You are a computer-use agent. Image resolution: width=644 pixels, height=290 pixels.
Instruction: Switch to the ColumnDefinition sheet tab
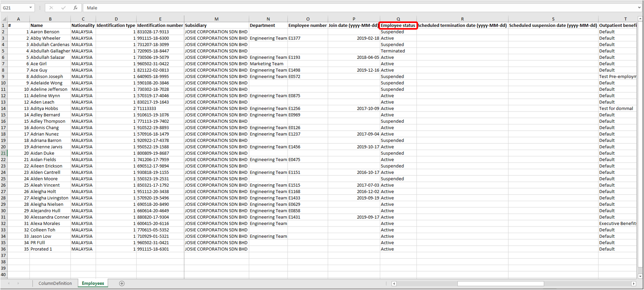(55, 283)
